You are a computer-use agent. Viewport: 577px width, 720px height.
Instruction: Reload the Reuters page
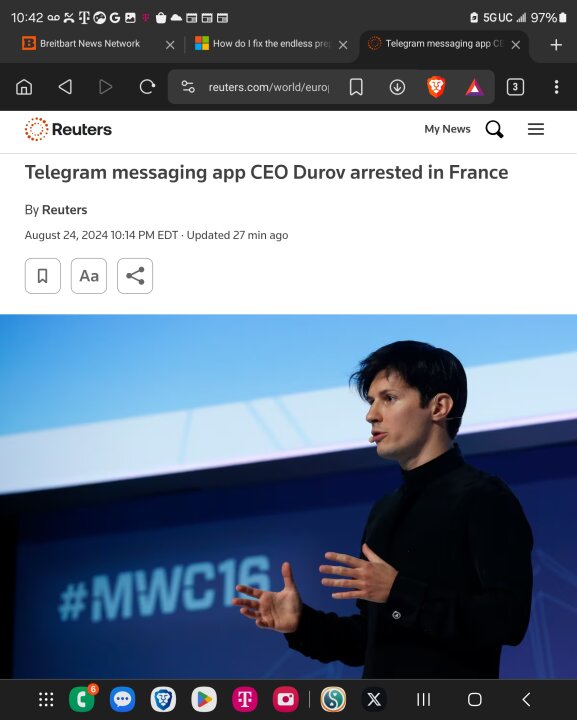(147, 87)
